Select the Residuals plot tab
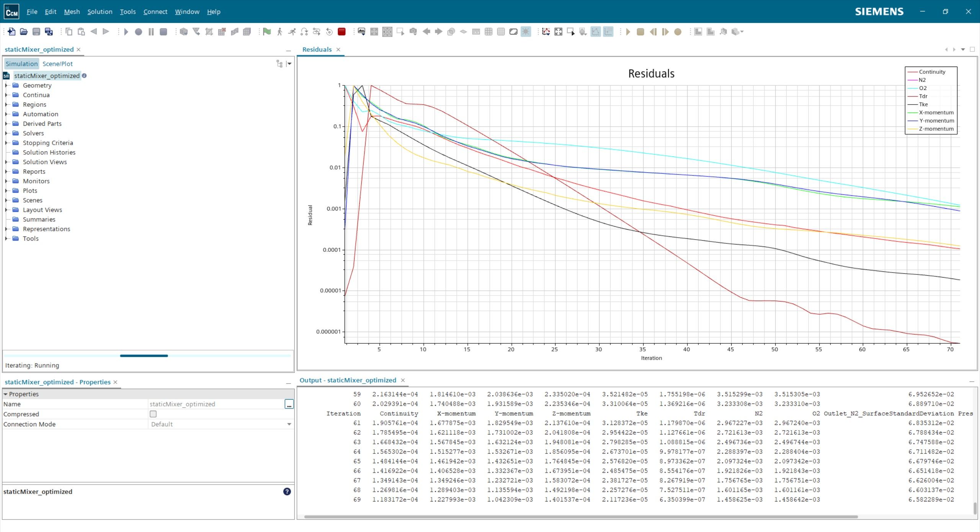Image resolution: width=980 pixels, height=532 pixels. (317, 49)
